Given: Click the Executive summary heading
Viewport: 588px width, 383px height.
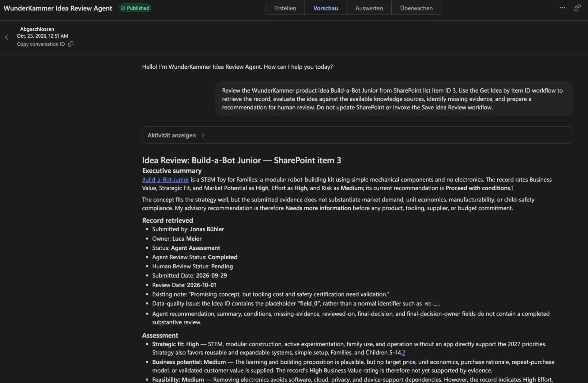Looking at the screenshot, I should (172, 171).
